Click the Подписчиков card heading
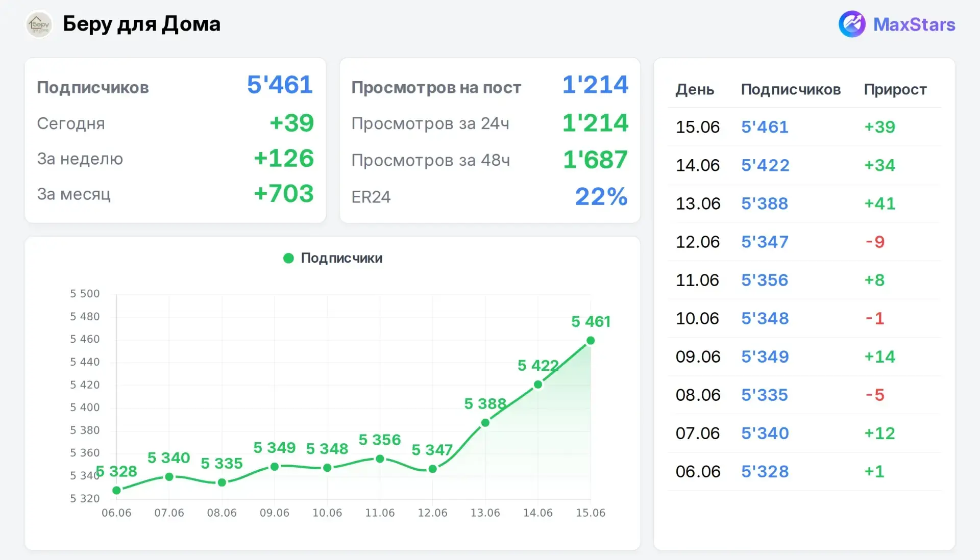Screen dimensions: 980x560 pos(93,88)
